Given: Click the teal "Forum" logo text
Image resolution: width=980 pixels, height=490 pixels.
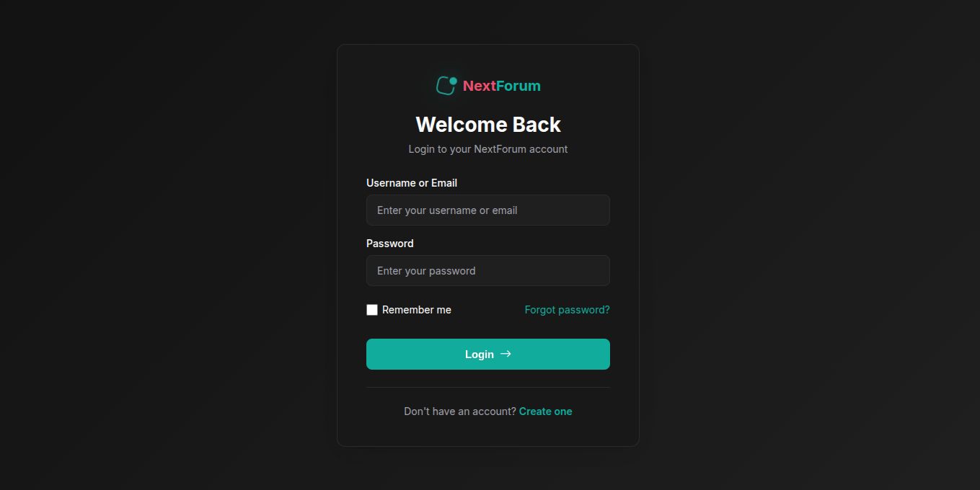Looking at the screenshot, I should coord(518,86).
